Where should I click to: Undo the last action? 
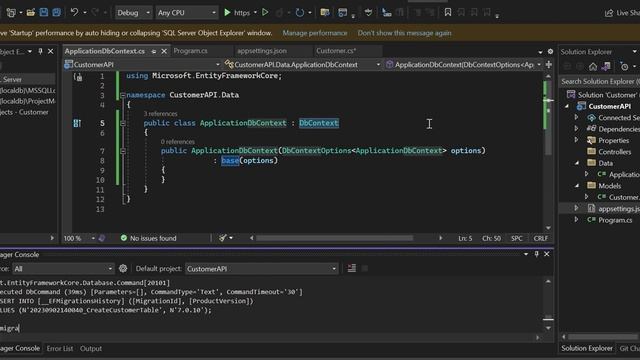pyautogui.click(x=74, y=12)
